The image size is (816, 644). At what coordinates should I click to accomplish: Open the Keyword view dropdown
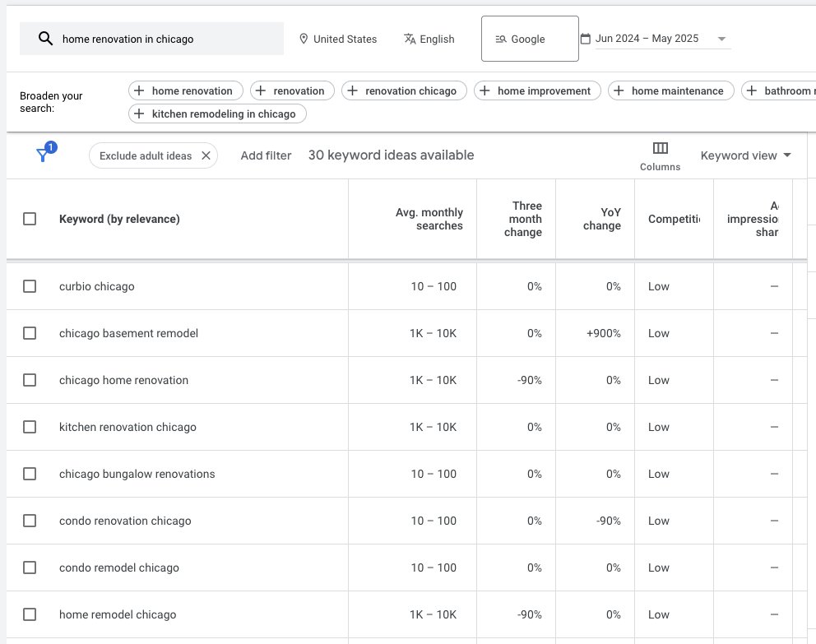[x=745, y=155]
